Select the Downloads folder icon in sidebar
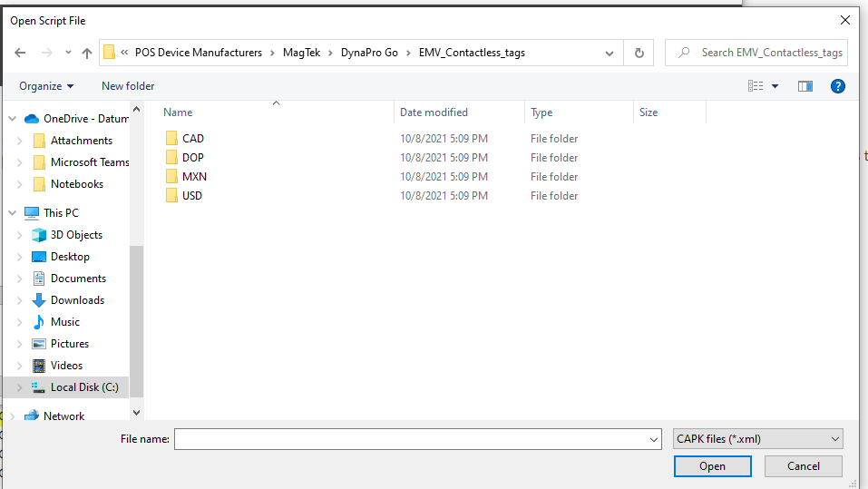 point(39,300)
